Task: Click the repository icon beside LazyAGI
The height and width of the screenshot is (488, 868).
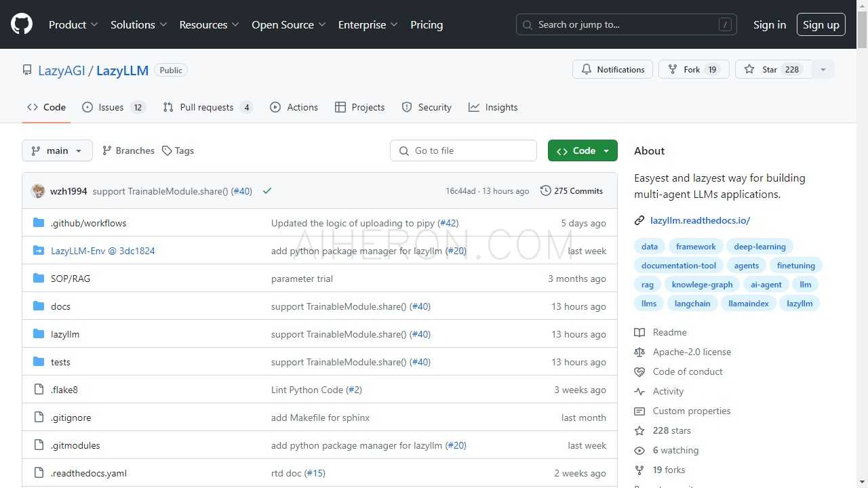Action: (x=27, y=70)
